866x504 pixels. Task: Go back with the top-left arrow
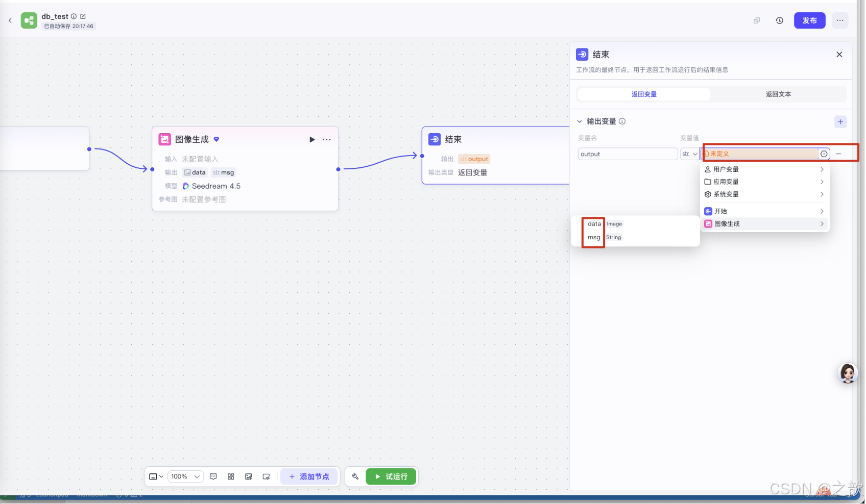10,20
